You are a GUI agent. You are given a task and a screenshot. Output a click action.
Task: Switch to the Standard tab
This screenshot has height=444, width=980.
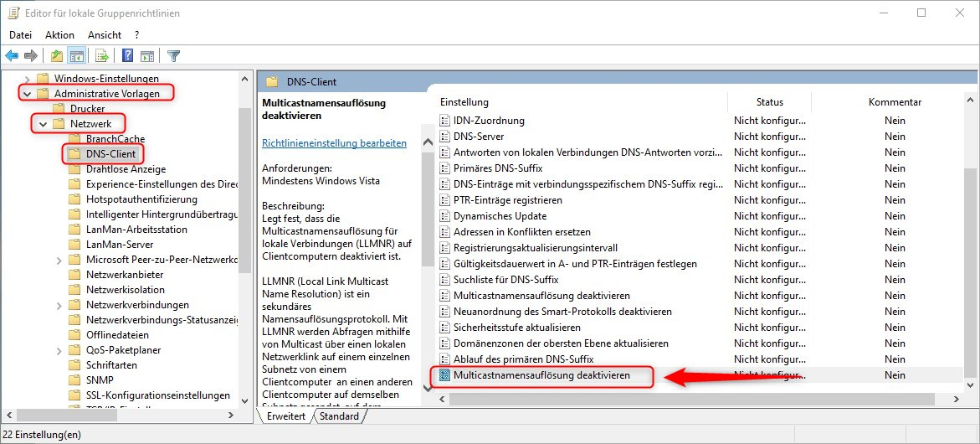pos(339,416)
